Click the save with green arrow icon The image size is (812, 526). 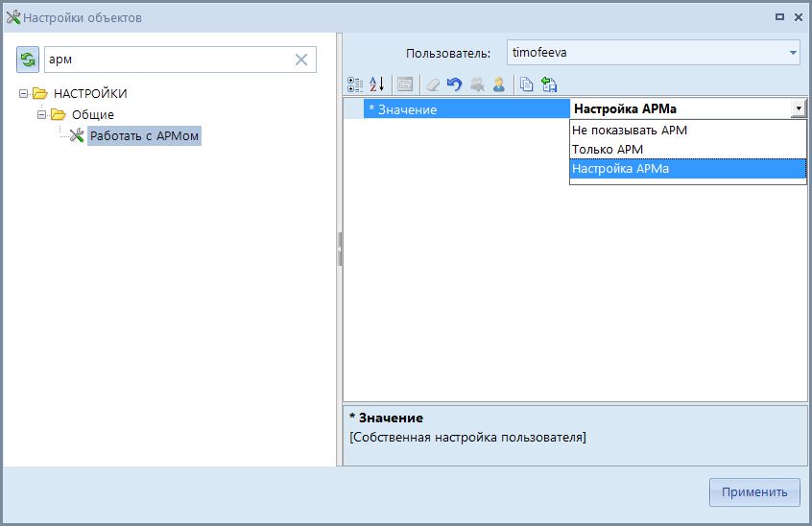549,84
